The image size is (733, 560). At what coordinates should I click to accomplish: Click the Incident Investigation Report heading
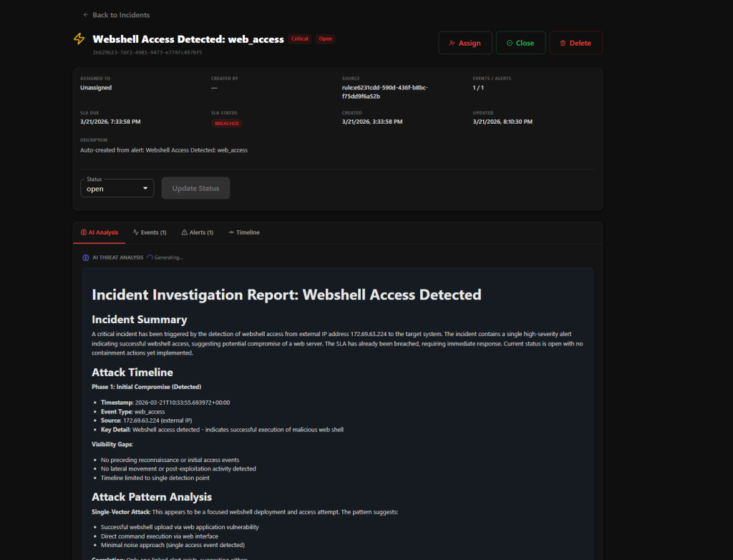pyautogui.click(x=286, y=295)
